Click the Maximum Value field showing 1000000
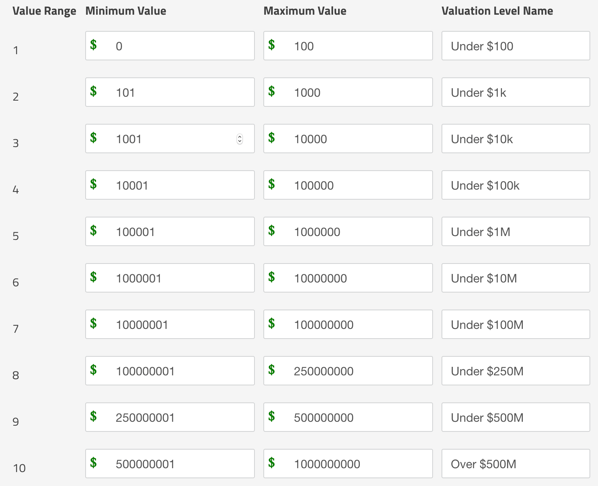598x486 pixels. pyautogui.click(x=348, y=232)
